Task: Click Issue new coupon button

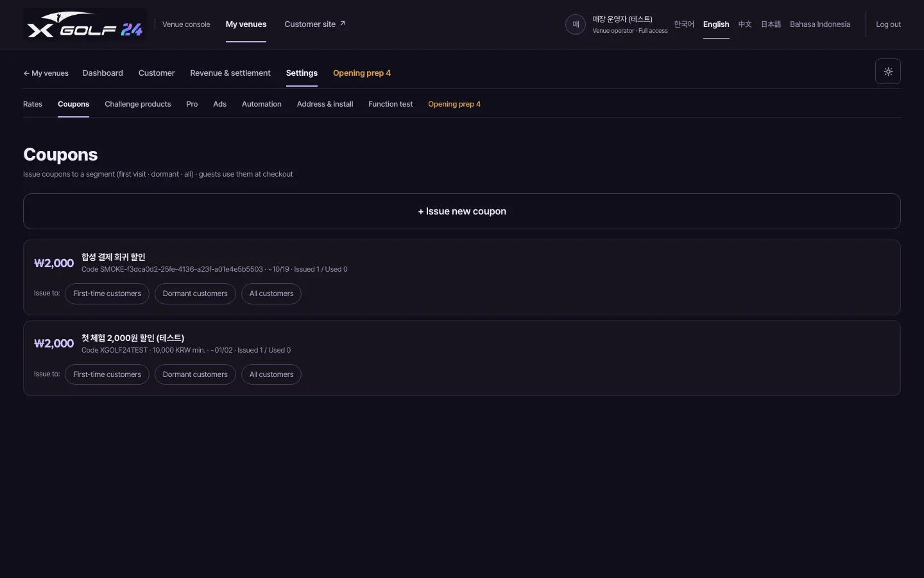Action: tap(462, 211)
